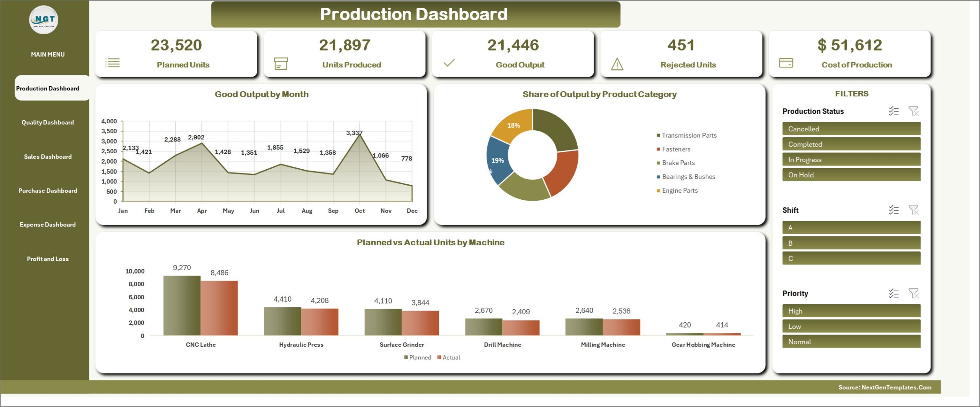The width and height of the screenshot is (980, 407).
Task: Click the 23,520 Planned Units value
Action: (176, 45)
